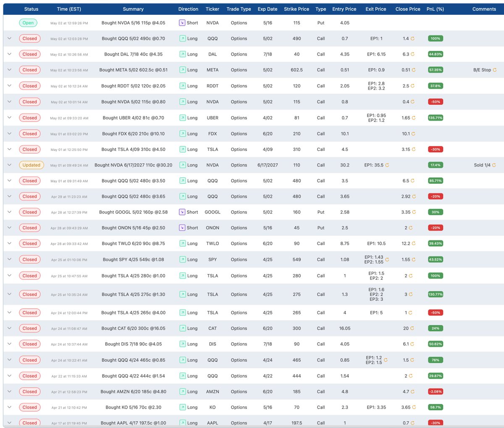Click Closed status badge on AMZN row

pyautogui.click(x=30, y=391)
